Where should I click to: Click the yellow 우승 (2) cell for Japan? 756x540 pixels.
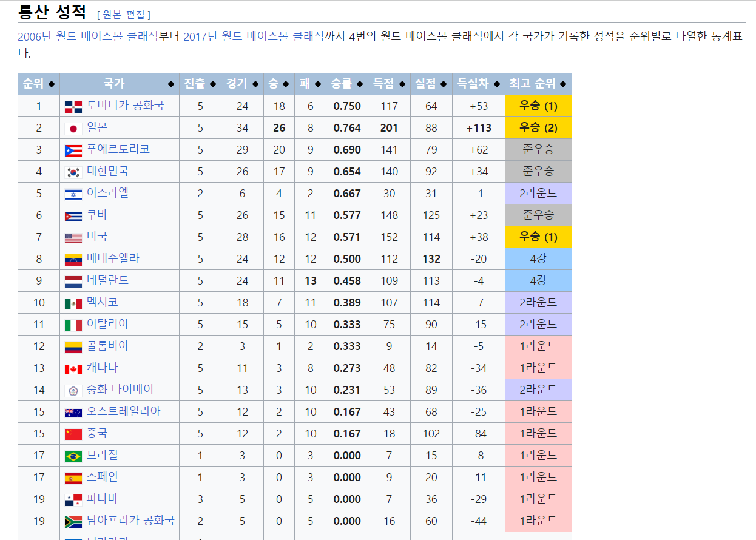pos(538,127)
